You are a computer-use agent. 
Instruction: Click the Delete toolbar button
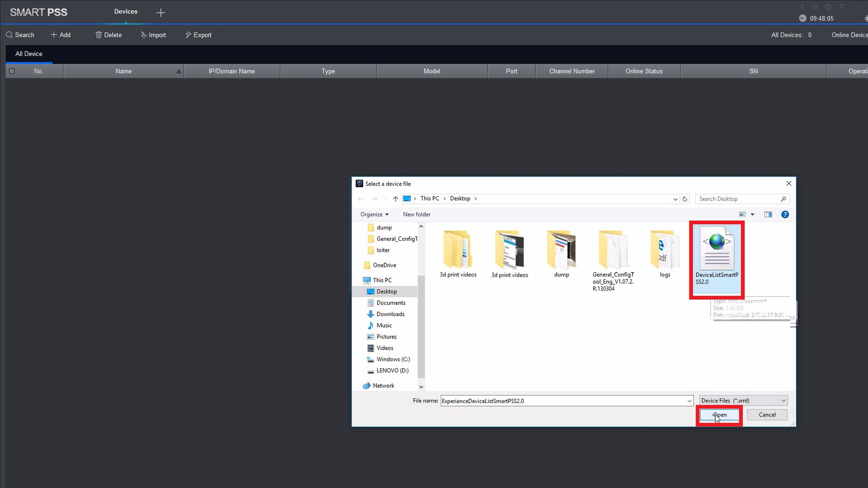click(108, 35)
